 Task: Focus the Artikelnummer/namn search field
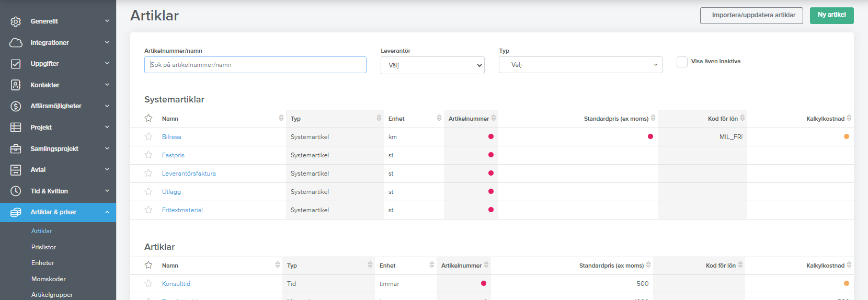click(x=255, y=65)
